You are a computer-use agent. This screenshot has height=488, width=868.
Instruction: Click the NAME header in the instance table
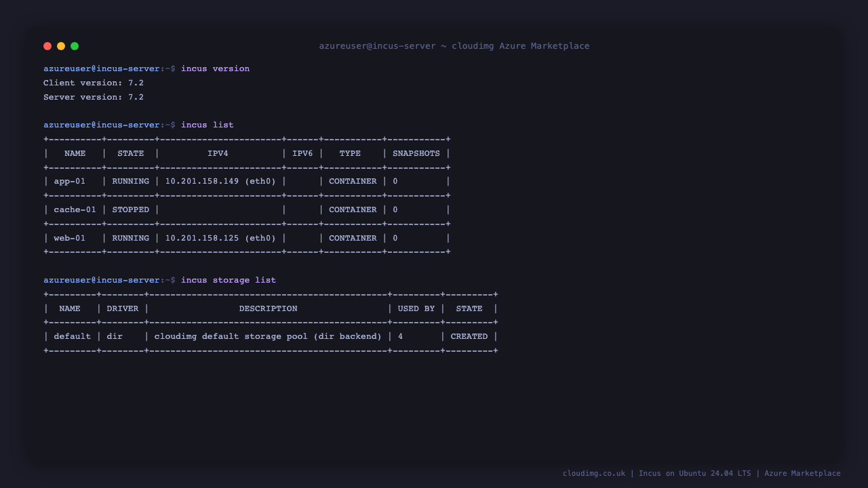75,153
